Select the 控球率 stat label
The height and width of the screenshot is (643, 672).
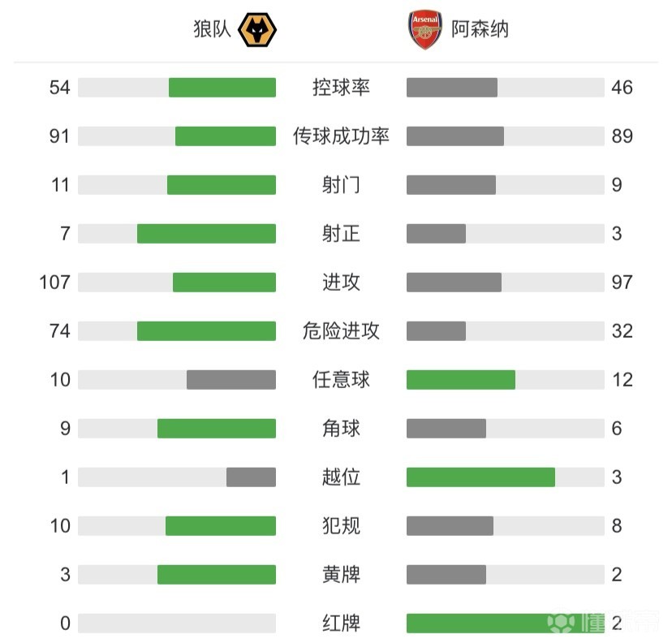click(x=341, y=88)
